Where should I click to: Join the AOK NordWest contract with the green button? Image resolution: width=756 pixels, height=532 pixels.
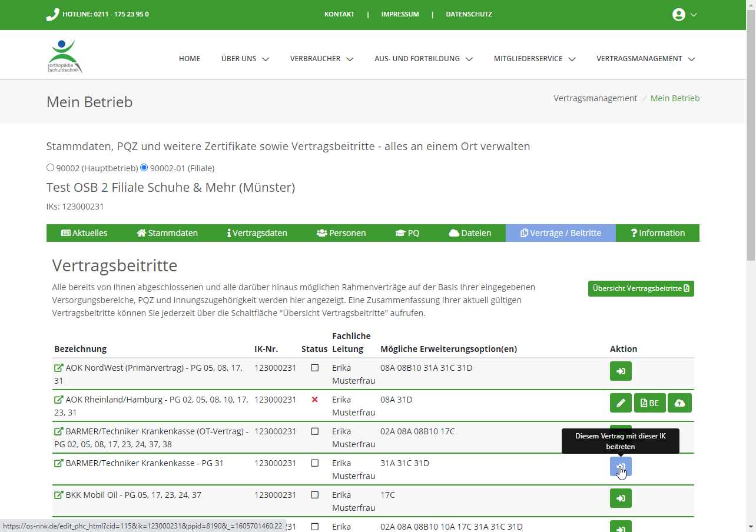pos(621,371)
